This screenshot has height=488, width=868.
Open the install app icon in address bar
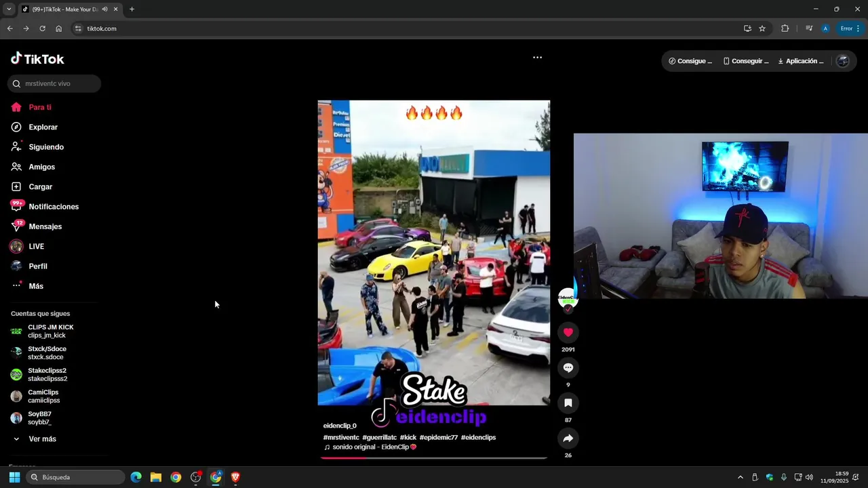click(747, 28)
